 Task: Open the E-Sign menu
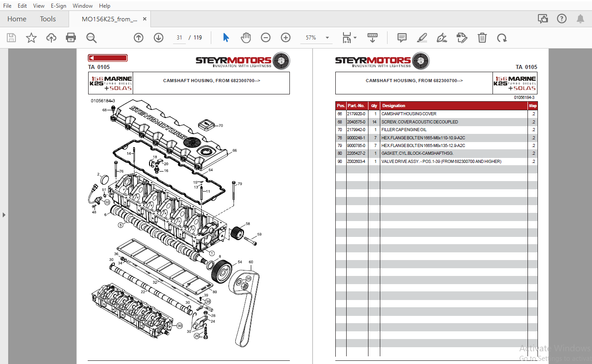click(x=59, y=6)
